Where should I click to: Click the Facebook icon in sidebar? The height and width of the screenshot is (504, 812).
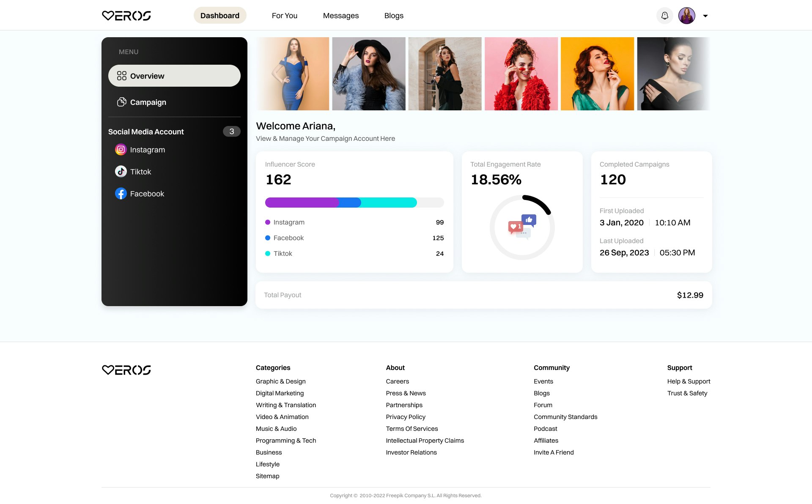(x=121, y=194)
